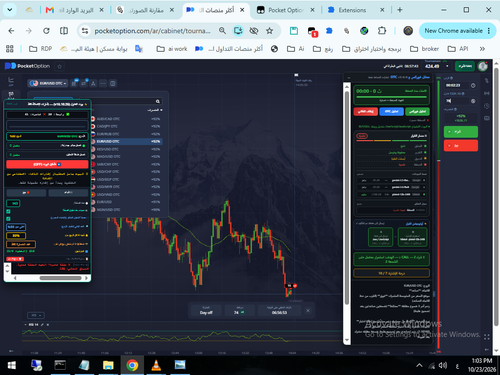This screenshot has width=500, height=375.
Task: Click the green instant analysis button
Action: tap(417, 111)
